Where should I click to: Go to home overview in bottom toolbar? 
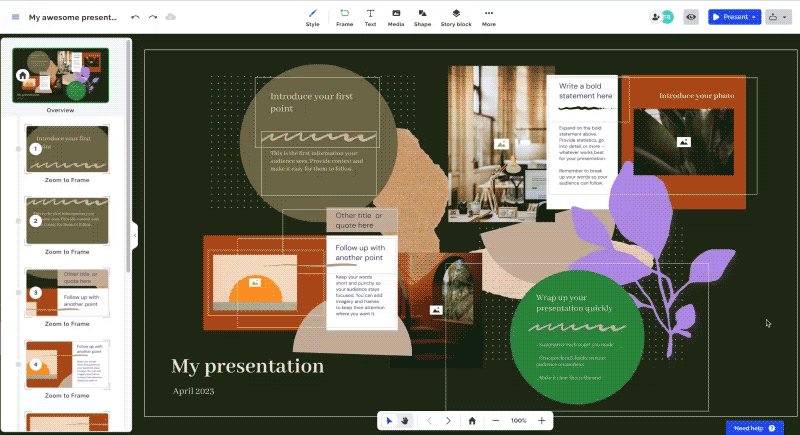(x=472, y=421)
